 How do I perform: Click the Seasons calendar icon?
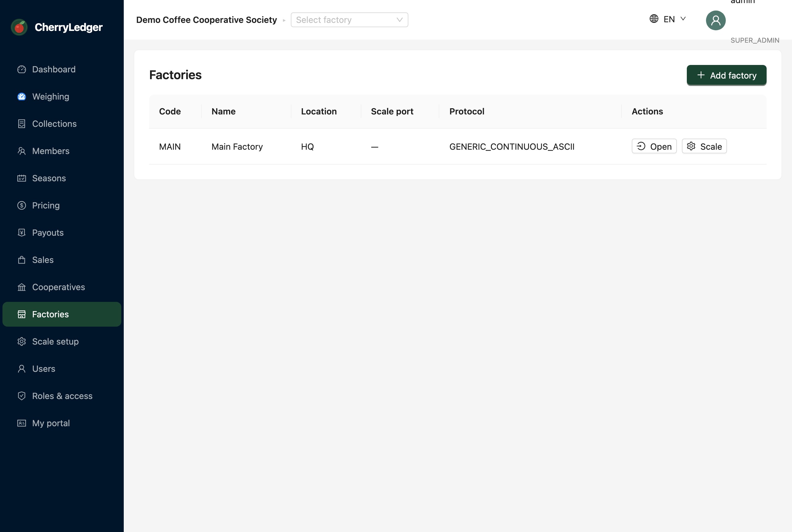(22, 178)
